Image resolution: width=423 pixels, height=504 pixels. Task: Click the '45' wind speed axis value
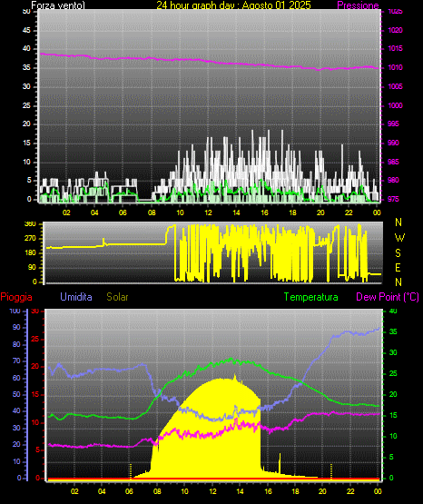tap(26, 30)
